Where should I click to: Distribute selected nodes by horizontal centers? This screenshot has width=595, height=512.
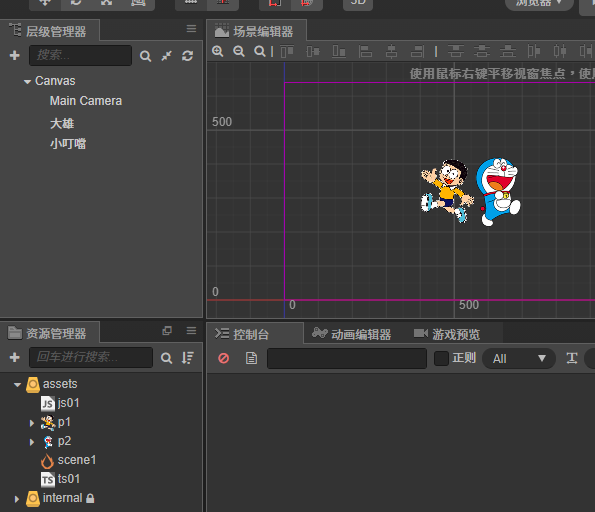pyautogui.click(x=560, y=51)
